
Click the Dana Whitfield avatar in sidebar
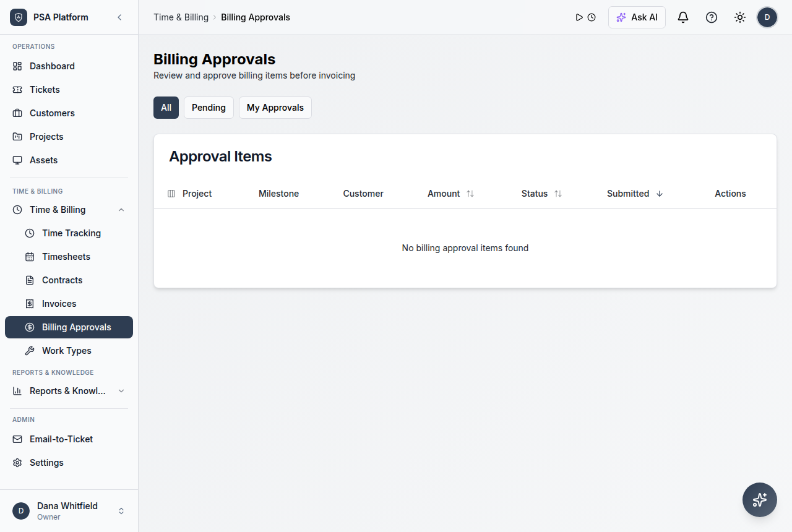21,511
